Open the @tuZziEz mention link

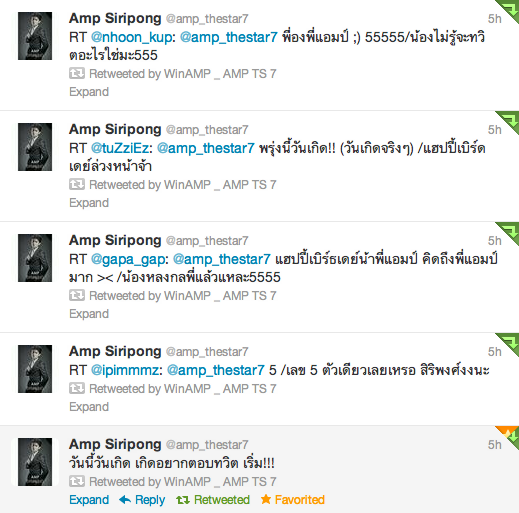120,148
